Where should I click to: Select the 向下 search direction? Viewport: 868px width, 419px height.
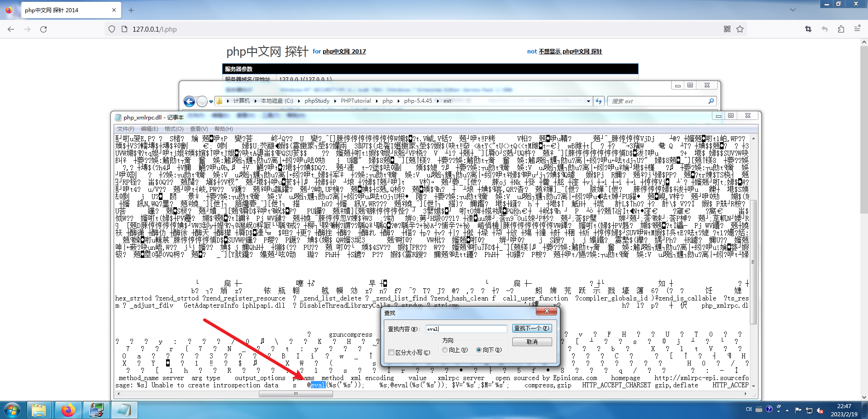point(478,350)
